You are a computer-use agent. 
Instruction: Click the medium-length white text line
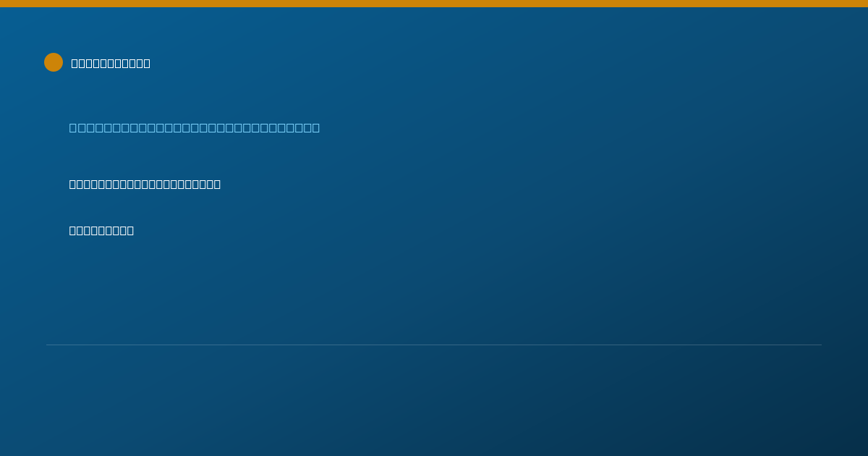coord(145,184)
